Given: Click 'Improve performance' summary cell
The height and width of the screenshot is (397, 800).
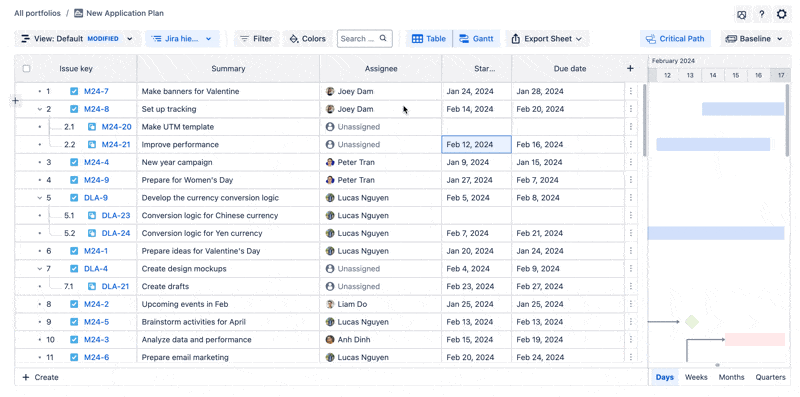Looking at the screenshot, I should click(228, 144).
